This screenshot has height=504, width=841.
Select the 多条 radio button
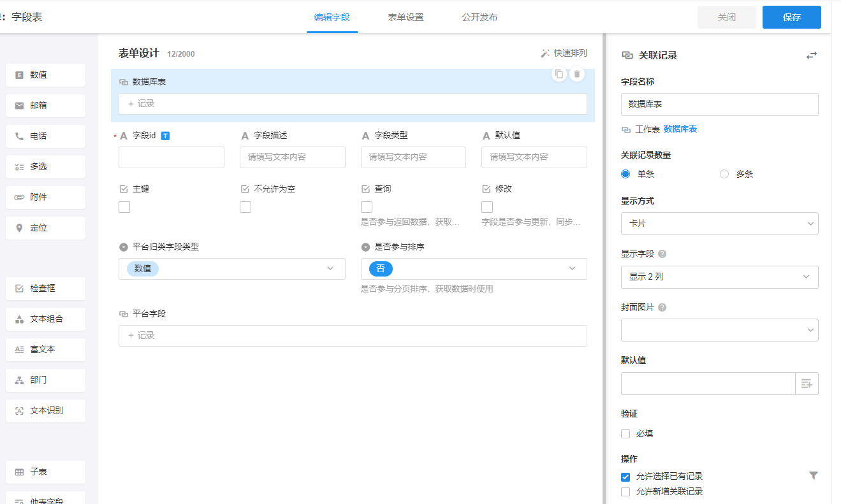coord(724,174)
